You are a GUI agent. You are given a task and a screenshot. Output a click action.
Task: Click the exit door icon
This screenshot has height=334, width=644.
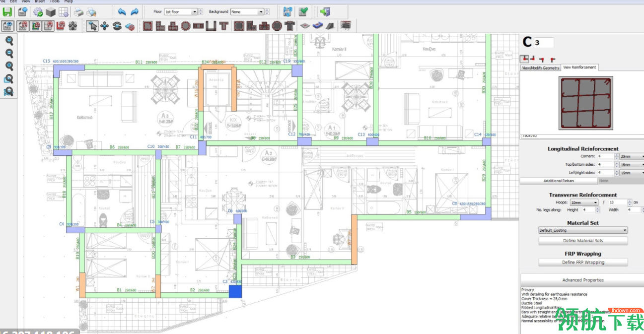tap(325, 11)
